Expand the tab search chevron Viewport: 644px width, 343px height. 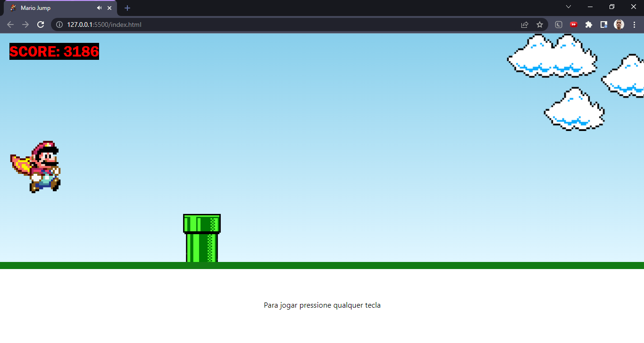(568, 7)
